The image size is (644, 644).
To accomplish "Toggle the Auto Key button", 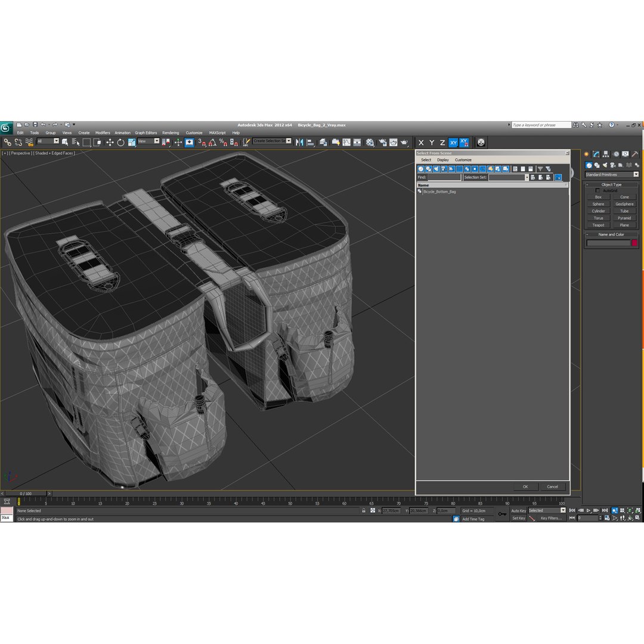I will pos(518,510).
